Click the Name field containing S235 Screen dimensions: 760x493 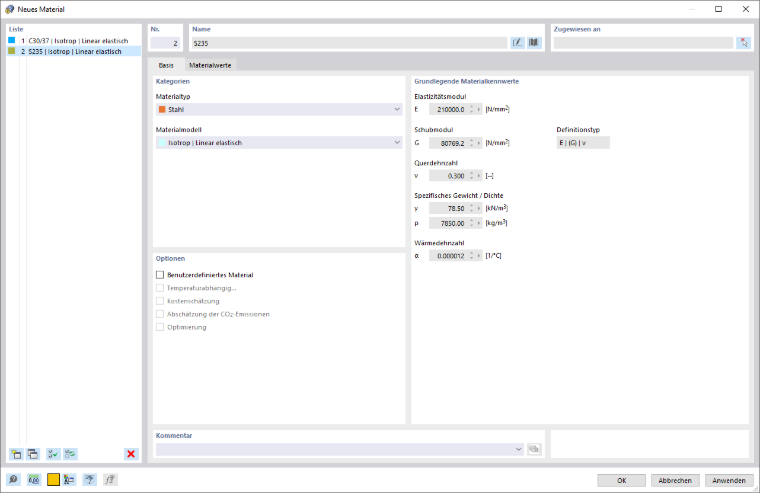tap(349, 43)
